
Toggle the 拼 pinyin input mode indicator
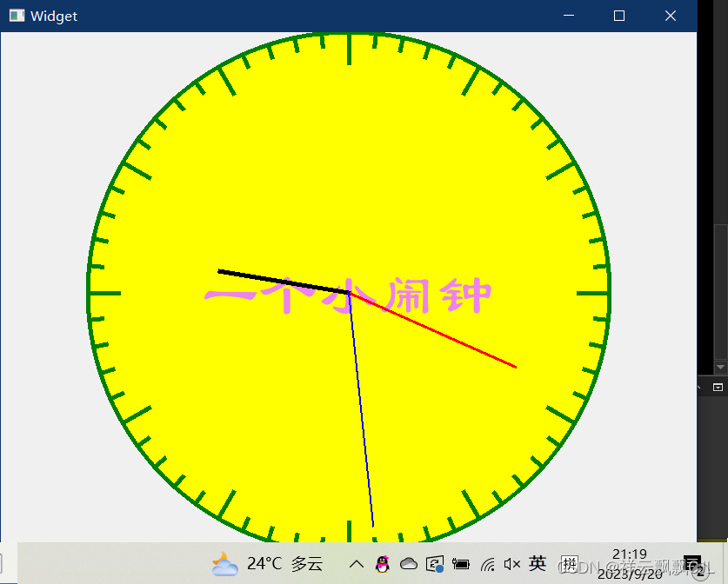tap(569, 564)
